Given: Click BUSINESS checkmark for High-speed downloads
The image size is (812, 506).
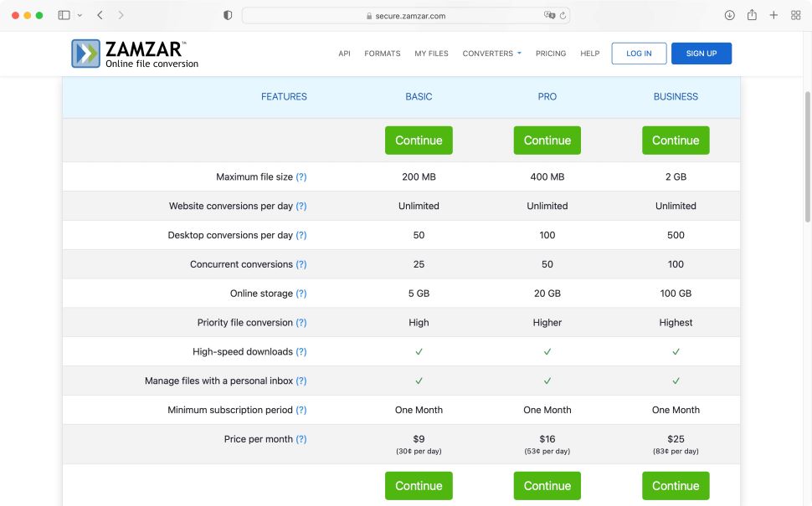Looking at the screenshot, I should 676,352.
